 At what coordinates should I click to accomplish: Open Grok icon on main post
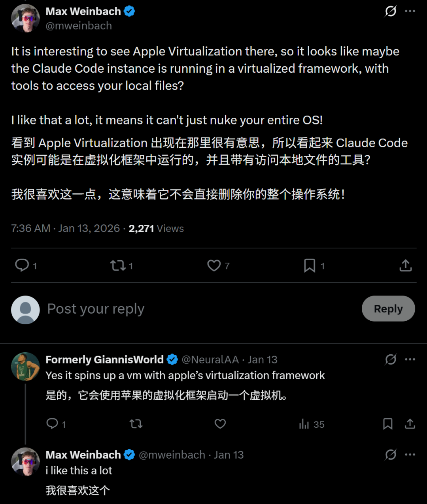coord(391,11)
